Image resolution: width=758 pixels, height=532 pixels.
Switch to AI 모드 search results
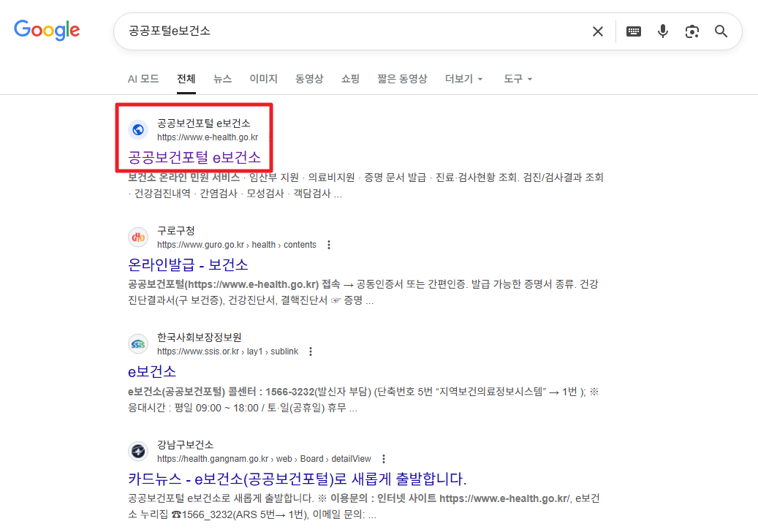pos(143,78)
